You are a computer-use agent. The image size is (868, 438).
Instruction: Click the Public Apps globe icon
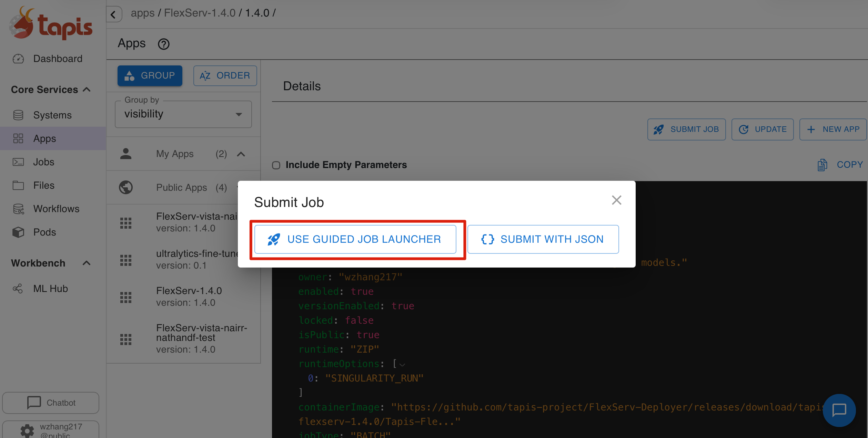pyautogui.click(x=126, y=187)
